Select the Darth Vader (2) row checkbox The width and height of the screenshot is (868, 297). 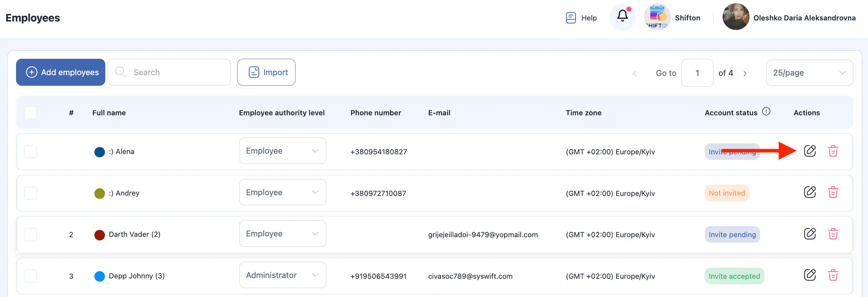coord(30,234)
